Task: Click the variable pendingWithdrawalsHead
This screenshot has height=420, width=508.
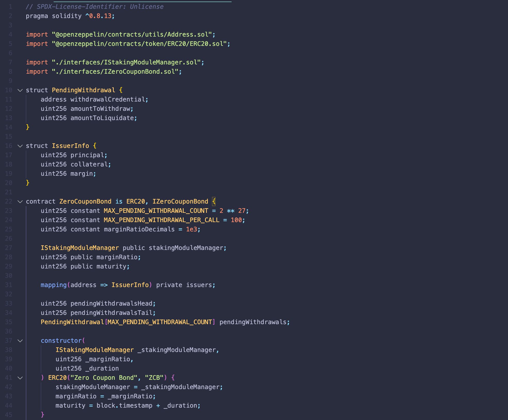Action: coord(111,304)
